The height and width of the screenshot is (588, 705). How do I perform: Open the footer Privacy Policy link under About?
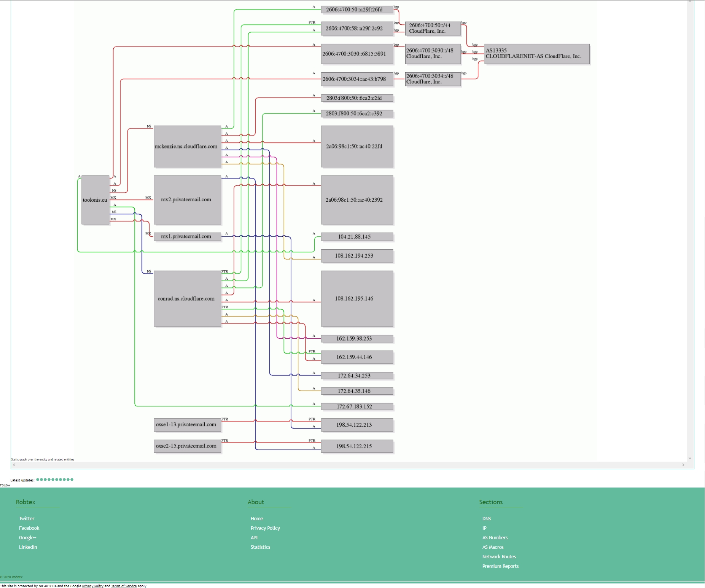pos(265,528)
